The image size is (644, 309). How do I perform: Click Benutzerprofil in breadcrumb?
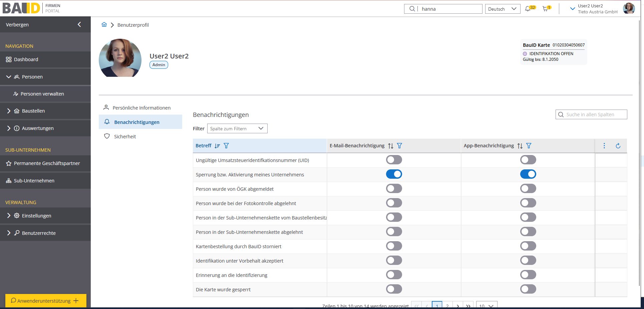pos(133,25)
